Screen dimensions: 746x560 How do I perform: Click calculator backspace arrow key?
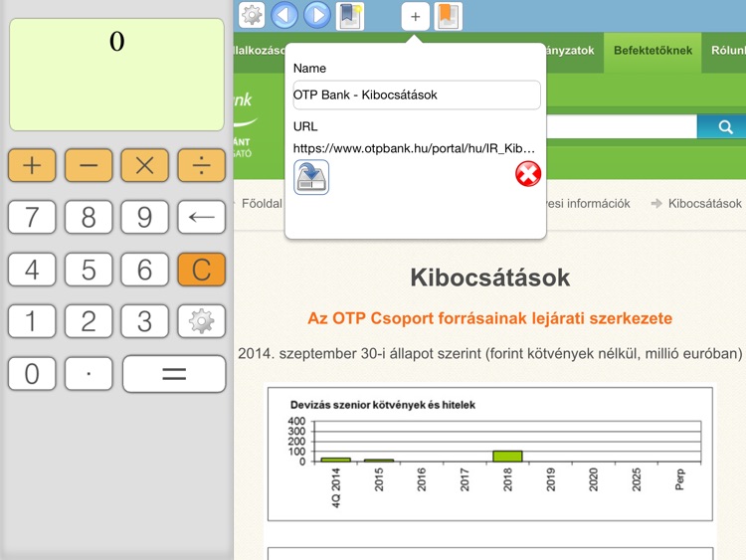201,217
